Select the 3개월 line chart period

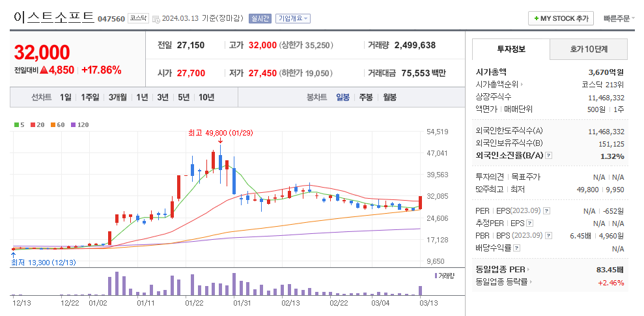[x=118, y=97]
